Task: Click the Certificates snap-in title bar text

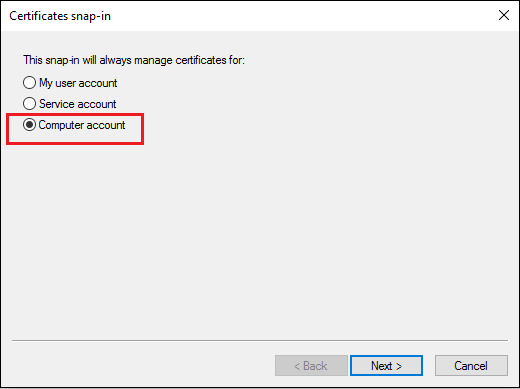Action: (60, 16)
